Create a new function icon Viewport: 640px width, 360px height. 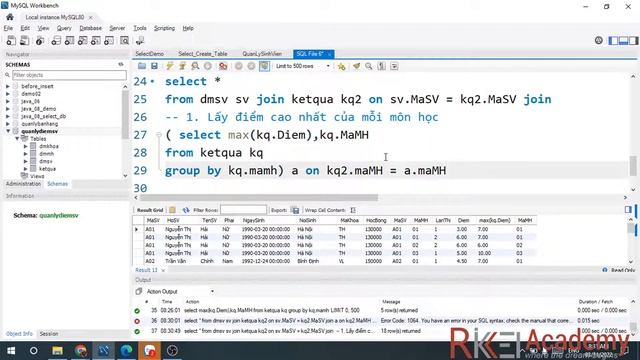[109, 40]
